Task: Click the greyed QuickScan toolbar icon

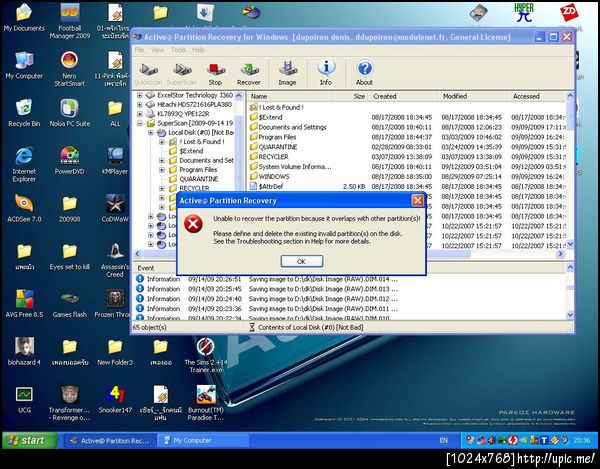Action: click(x=148, y=73)
